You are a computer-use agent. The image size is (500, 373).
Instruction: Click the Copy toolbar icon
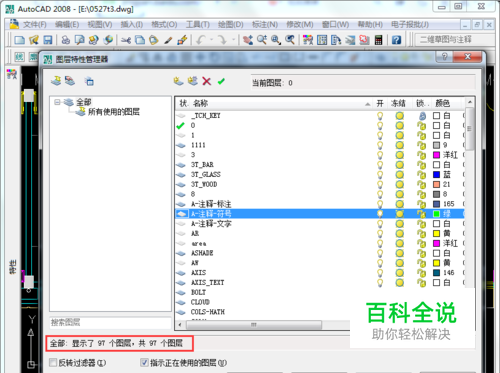pos(140,40)
